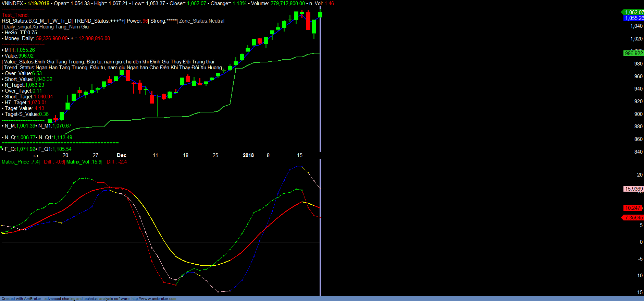Select date label 25 on the time axis
Viewport: 644px width, 301px height.
[215, 155]
